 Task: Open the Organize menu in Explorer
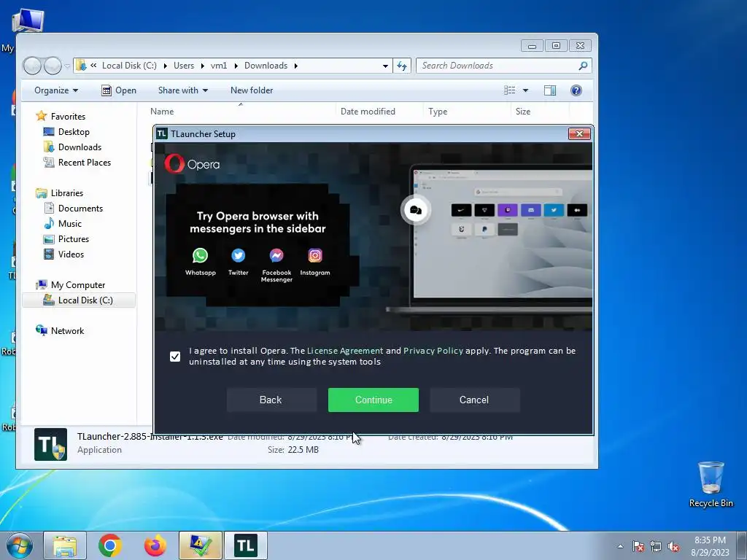[56, 90]
